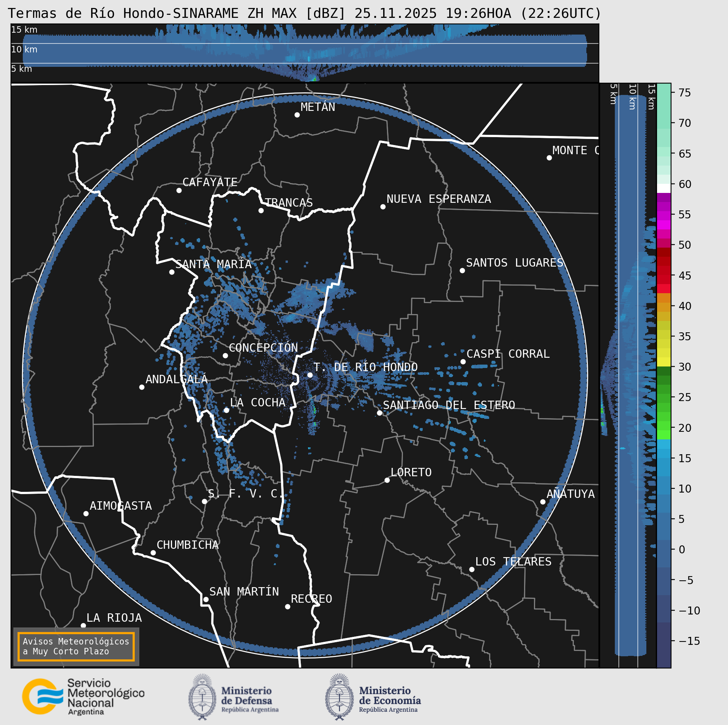Viewport: 728px width, 725px height.
Task: Select the Loreto city marker
Action: [387, 480]
